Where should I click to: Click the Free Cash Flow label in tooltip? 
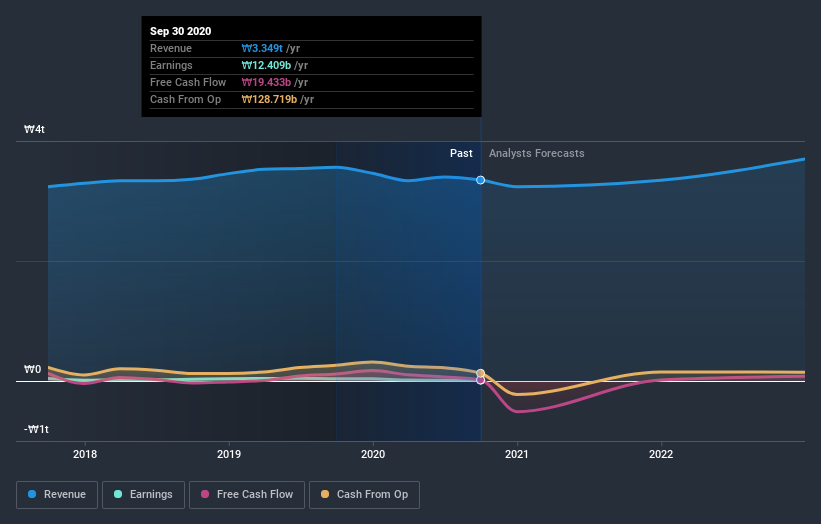point(188,82)
